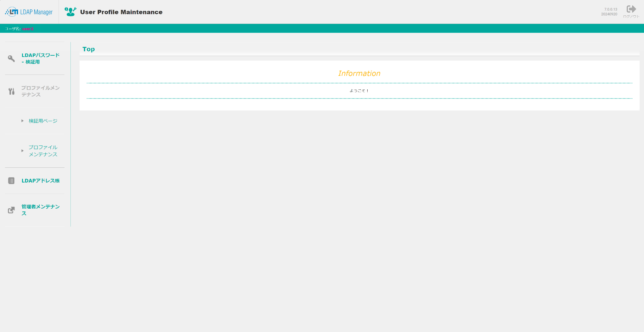Click the Information heading
Viewport: 644px width, 332px height.
(359, 73)
